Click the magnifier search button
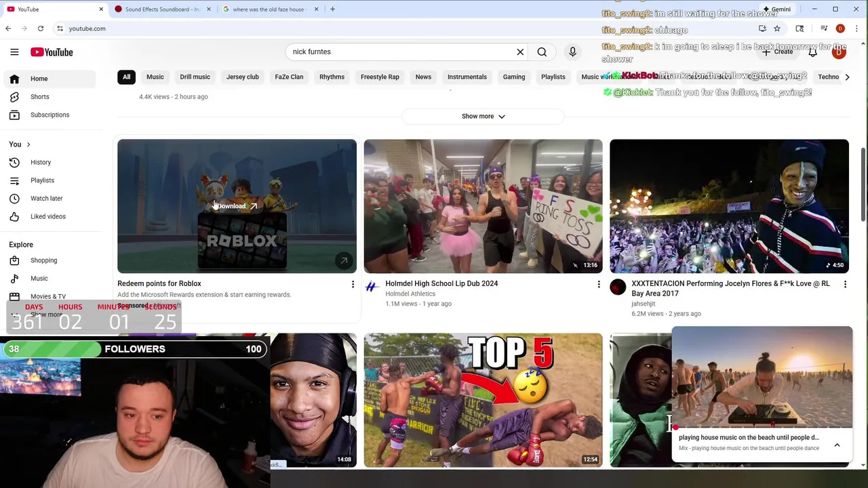868x488 pixels. (542, 52)
